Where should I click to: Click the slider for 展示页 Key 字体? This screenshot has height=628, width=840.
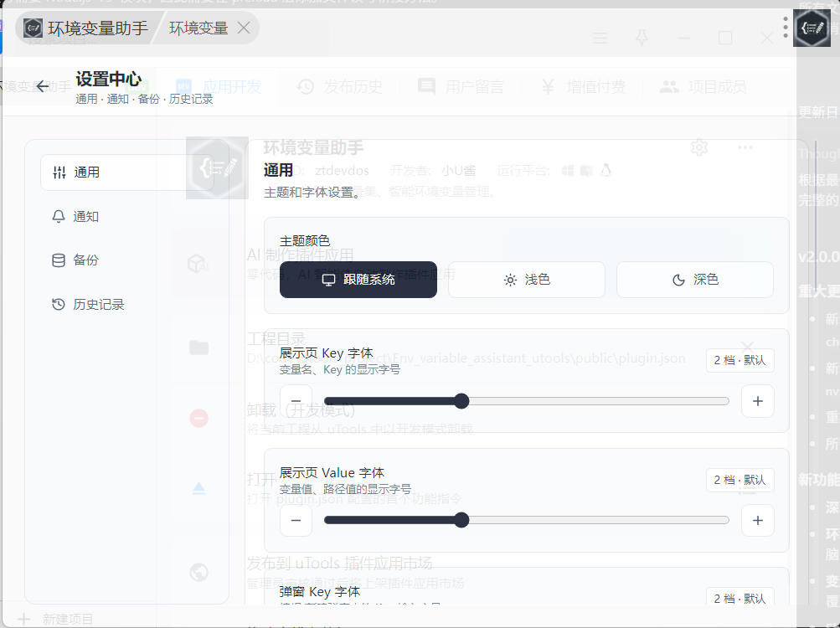(527, 401)
